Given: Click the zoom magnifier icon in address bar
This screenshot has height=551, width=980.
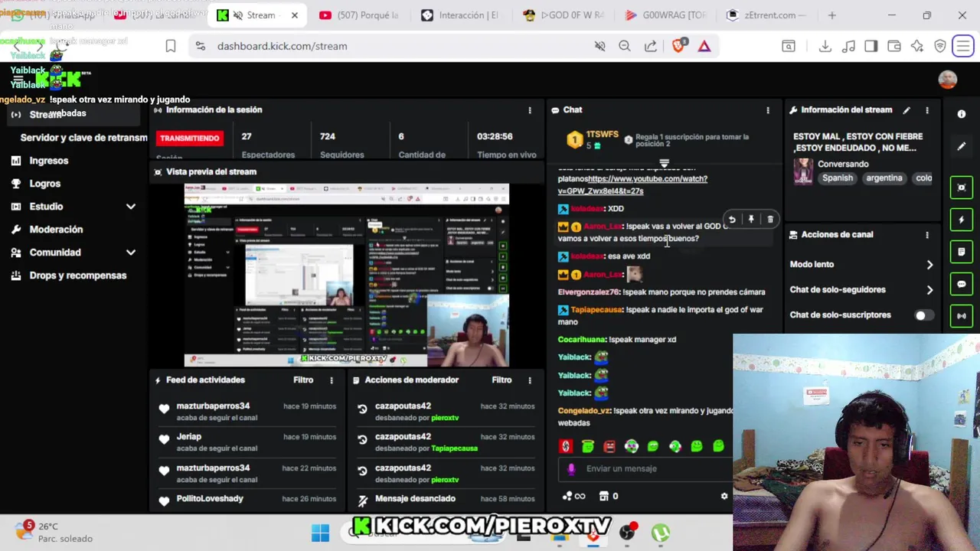Looking at the screenshot, I should point(625,47).
